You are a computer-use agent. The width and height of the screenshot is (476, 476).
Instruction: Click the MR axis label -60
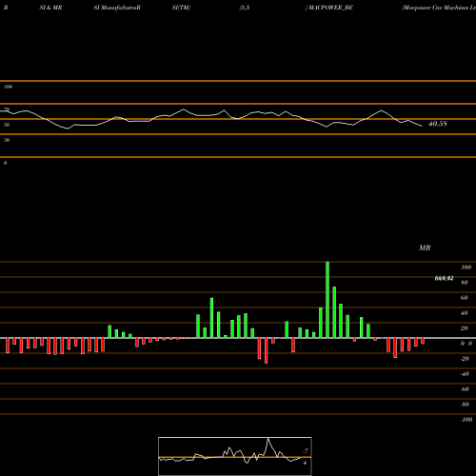pos(465,389)
